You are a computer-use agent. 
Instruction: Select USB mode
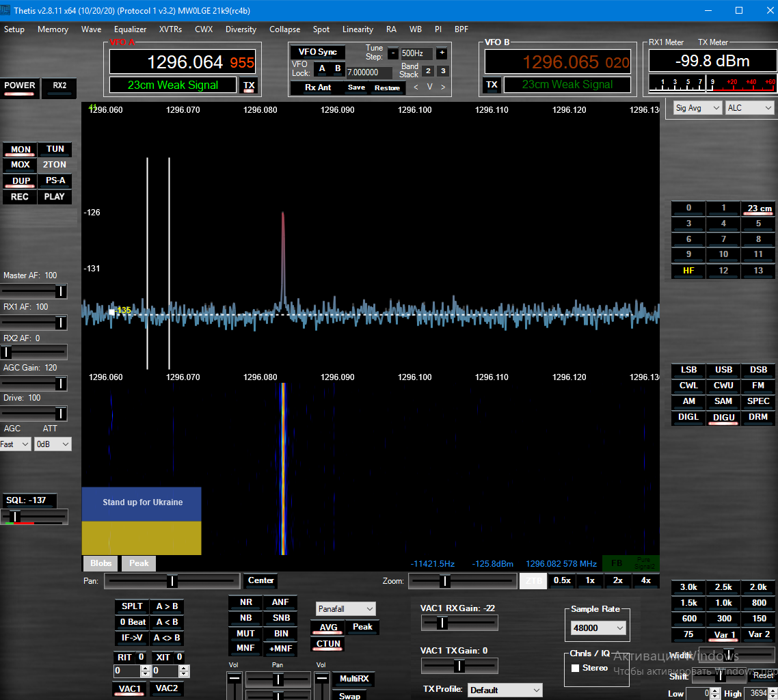tap(723, 370)
